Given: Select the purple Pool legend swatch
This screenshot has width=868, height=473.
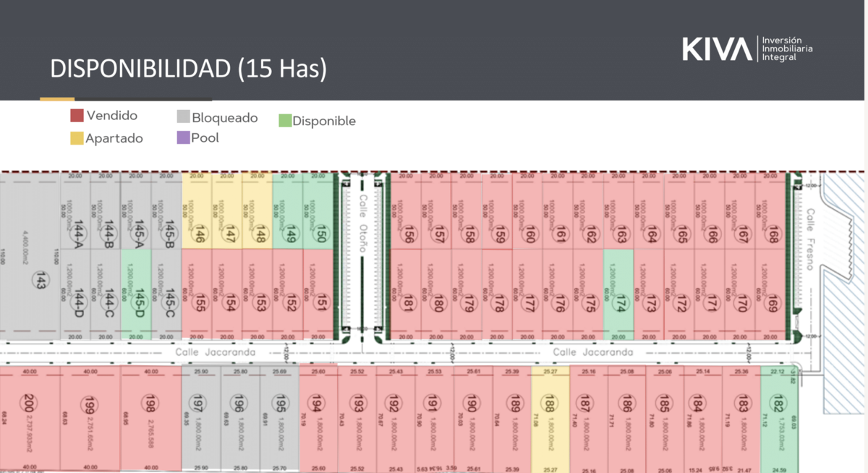Looking at the screenshot, I should point(183,137).
